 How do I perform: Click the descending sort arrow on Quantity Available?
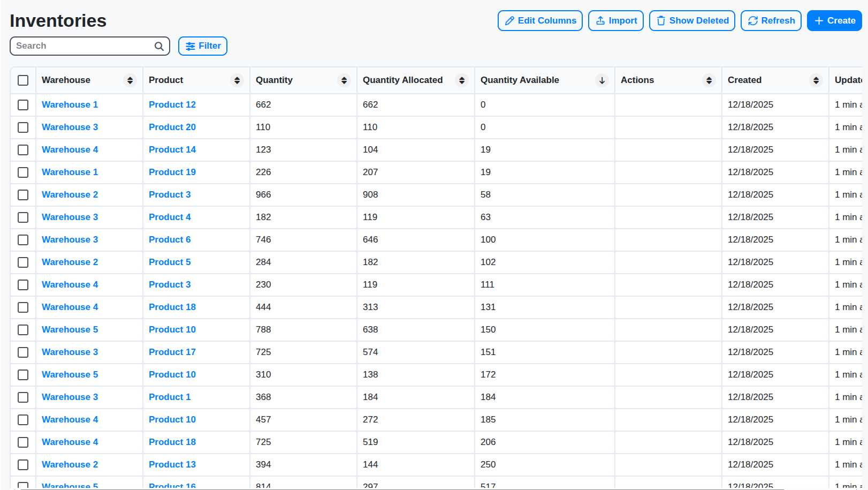pos(602,80)
